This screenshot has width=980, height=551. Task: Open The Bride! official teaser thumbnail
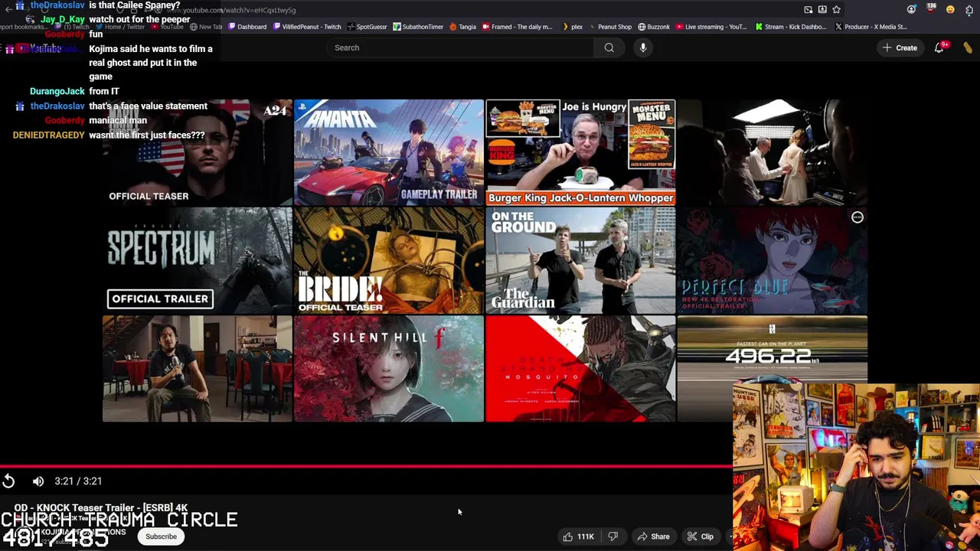pos(389,260)
